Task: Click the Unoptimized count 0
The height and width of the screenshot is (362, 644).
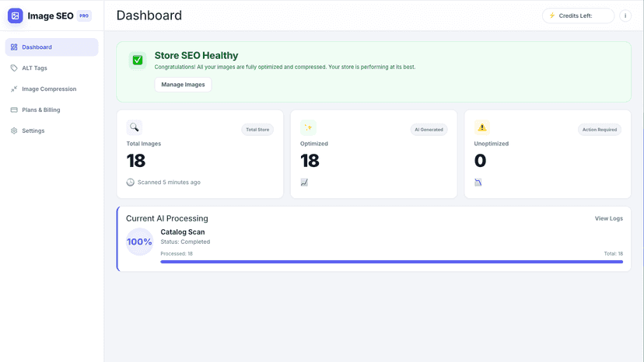Action: point(480,161)
